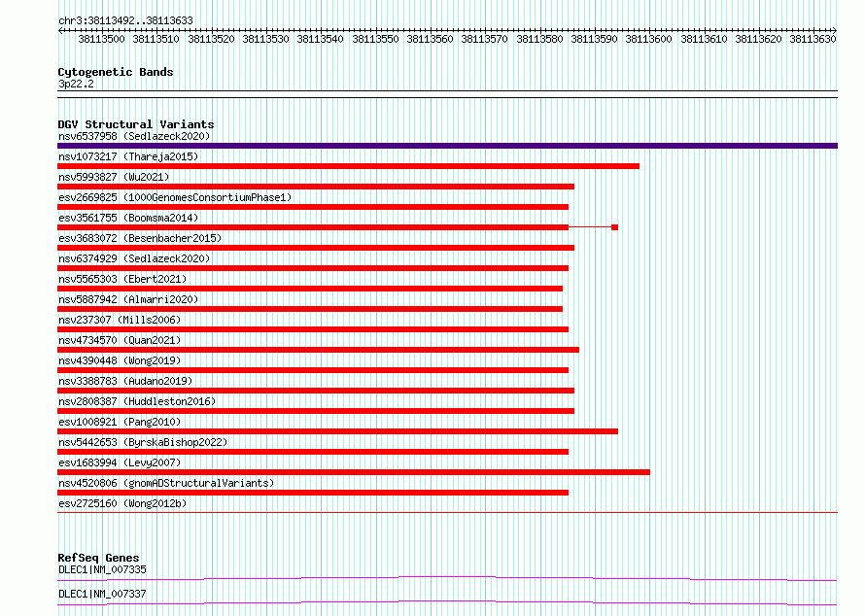The height and width of the screenshot is (616, 865).
Task: Select nsv4390448 (Wong2019) label
Action: tap(120, 360)
